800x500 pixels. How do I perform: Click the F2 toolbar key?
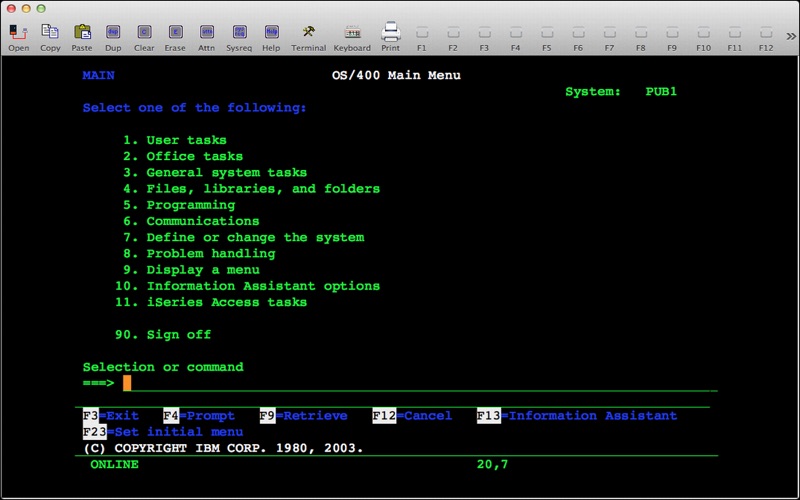pos(453,37)
